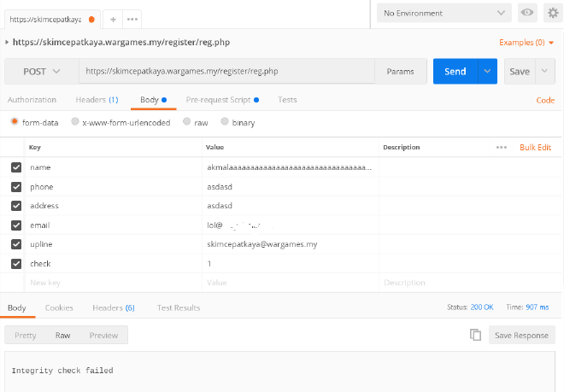Copy response with the copy icon
The width and height of the screenshot is (564, 392).
click(475, 335)
